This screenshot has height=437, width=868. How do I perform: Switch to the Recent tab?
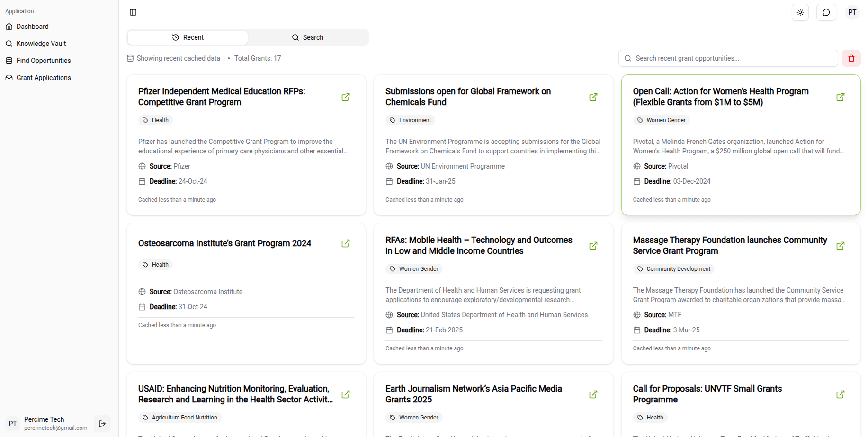(x=188, y=37)
